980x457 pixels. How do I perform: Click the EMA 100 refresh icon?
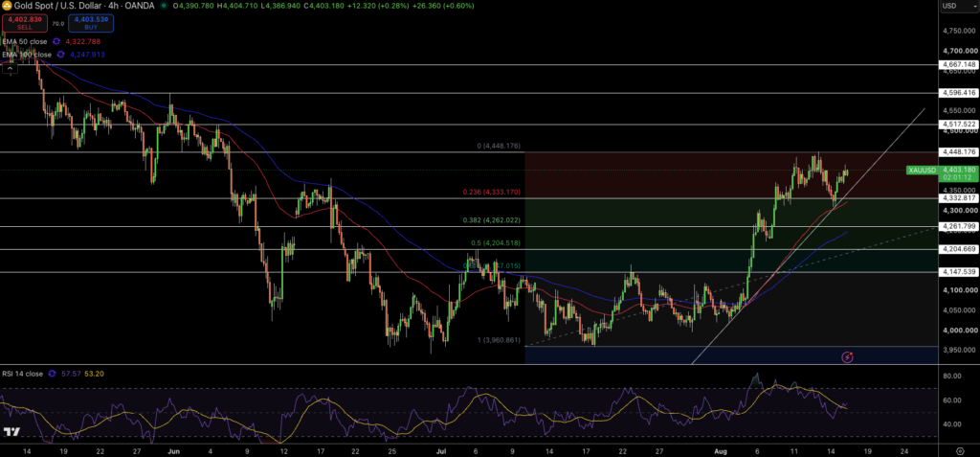point(60,56)
